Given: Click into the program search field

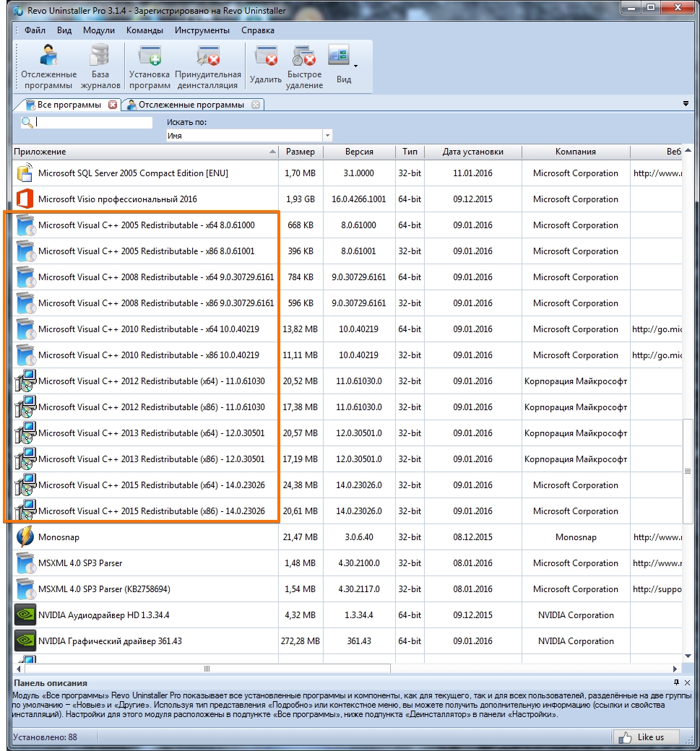Looking at the screenshot, I should [x=94, y=123].
